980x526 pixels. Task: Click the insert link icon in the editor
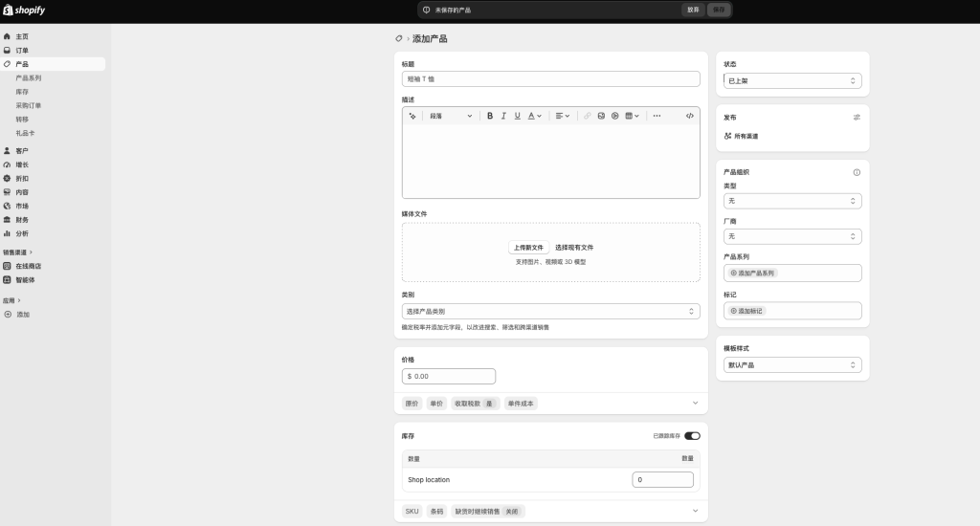[588, 116]
